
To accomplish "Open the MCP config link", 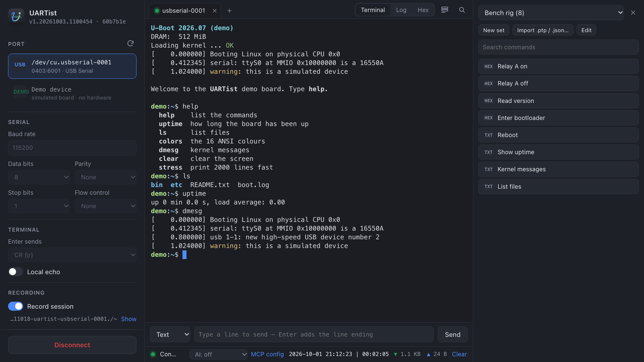I will click(267, 354).
